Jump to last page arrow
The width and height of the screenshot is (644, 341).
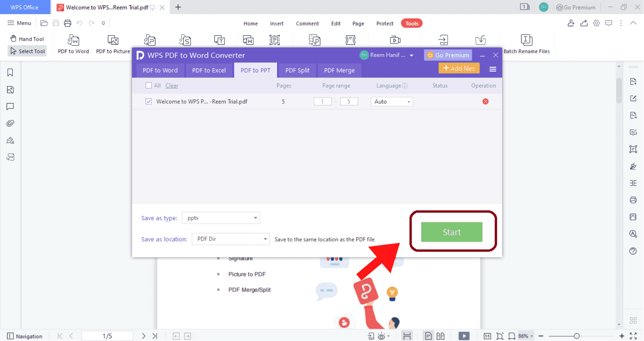pyautogui.click(x=155, y=336)
